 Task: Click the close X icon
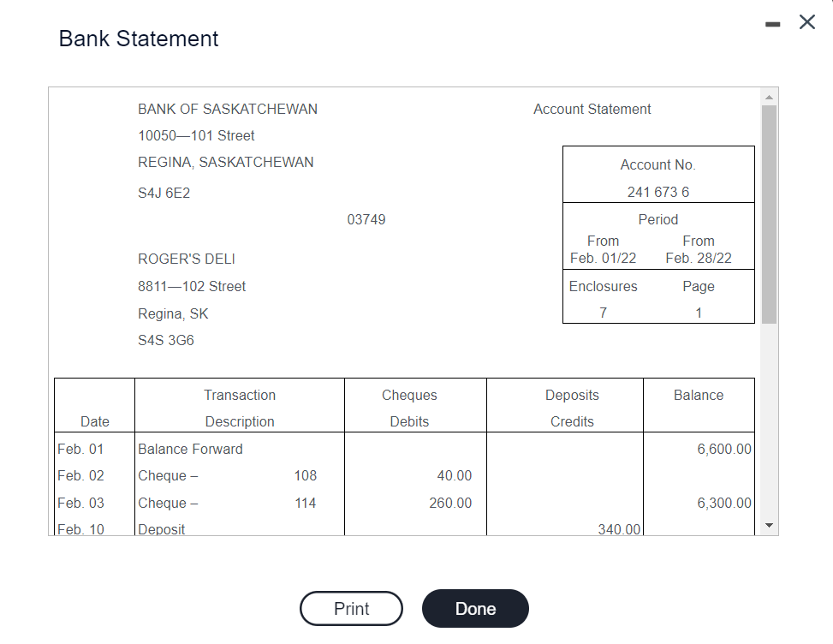tap(806, 22)
